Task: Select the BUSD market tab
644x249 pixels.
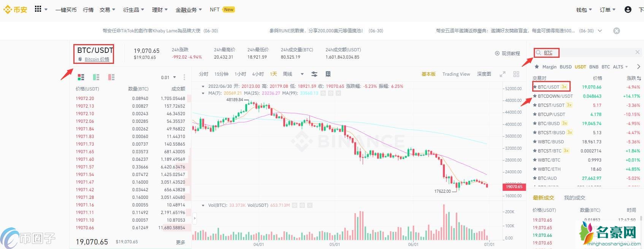Action: pos(565,67)
